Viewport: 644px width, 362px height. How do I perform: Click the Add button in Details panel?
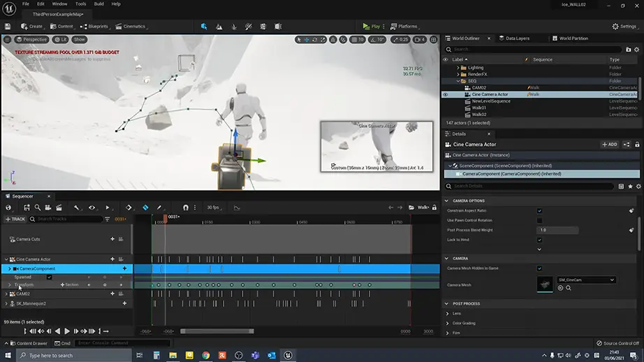point(609,145)
